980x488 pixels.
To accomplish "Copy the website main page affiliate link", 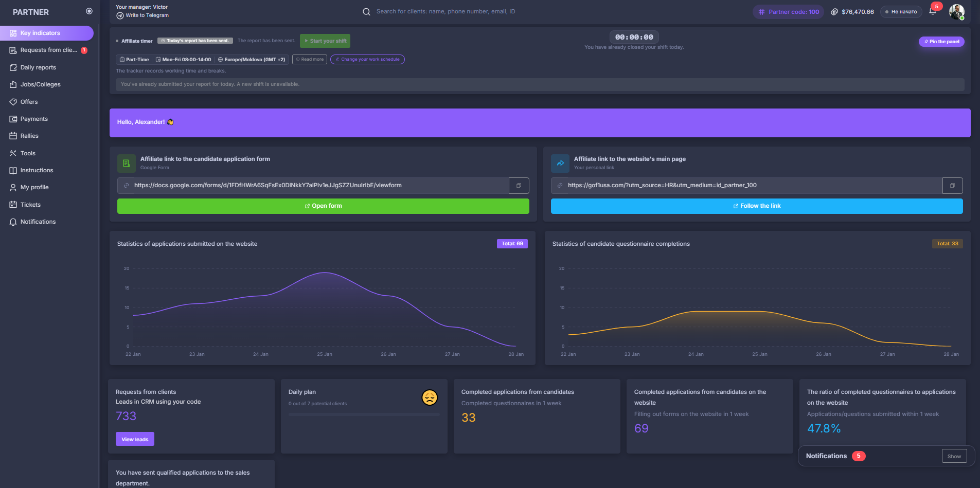I will pyautogui.click(x=952, y=186).
